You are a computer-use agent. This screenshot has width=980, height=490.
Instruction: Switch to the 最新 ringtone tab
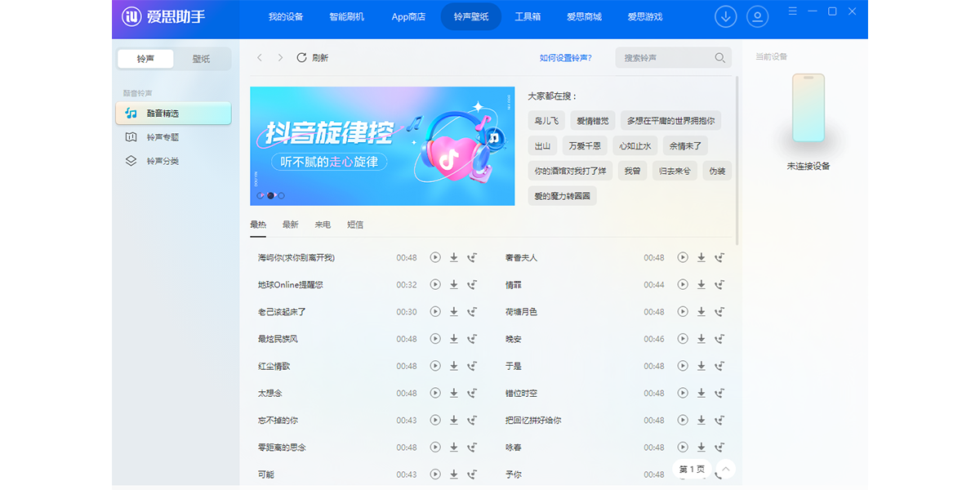(x=290, y=225)
